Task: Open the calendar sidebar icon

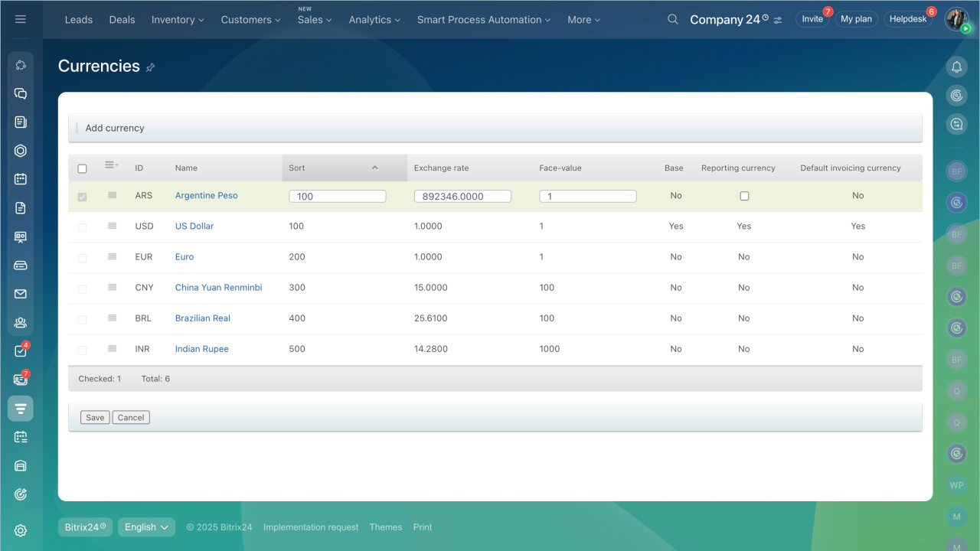Action: (21, 179)
